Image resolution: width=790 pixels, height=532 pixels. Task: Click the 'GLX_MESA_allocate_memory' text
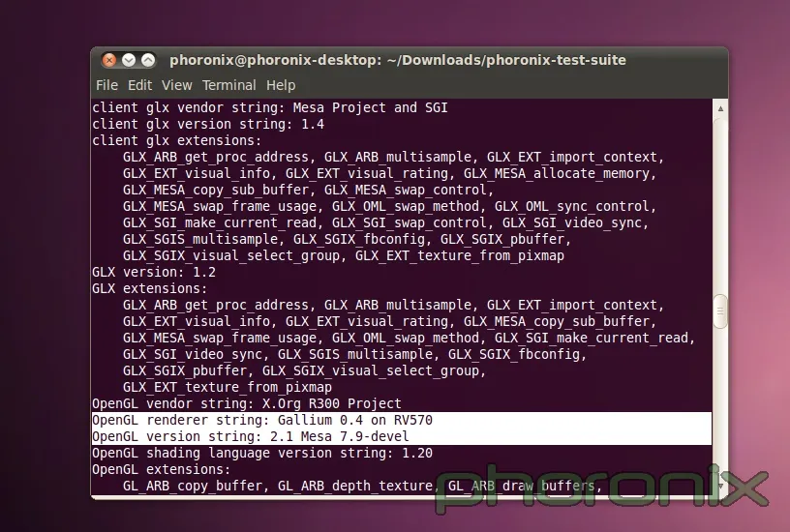tap(557, 174)
